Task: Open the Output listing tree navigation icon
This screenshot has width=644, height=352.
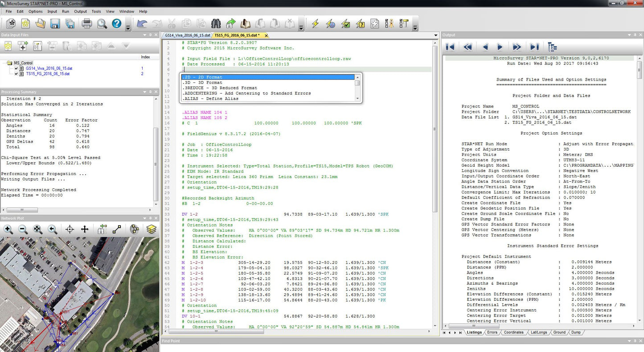Action: (x=552, y=47)
